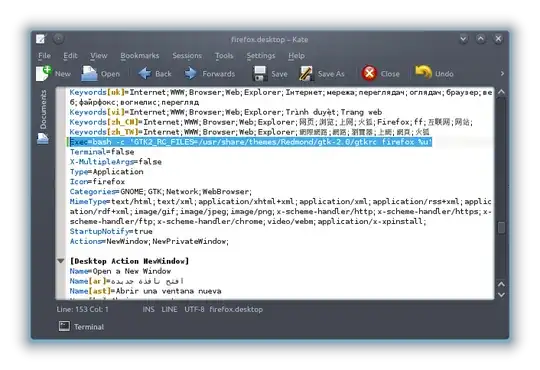The image size is (540, 370).
Task: Show more toolbar items via the chevron
Action: point(502,73)
